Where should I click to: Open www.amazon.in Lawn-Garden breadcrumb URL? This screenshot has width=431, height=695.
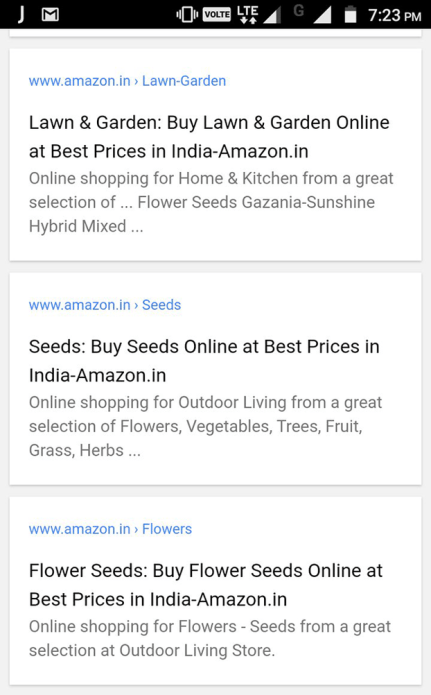point(127,81)
